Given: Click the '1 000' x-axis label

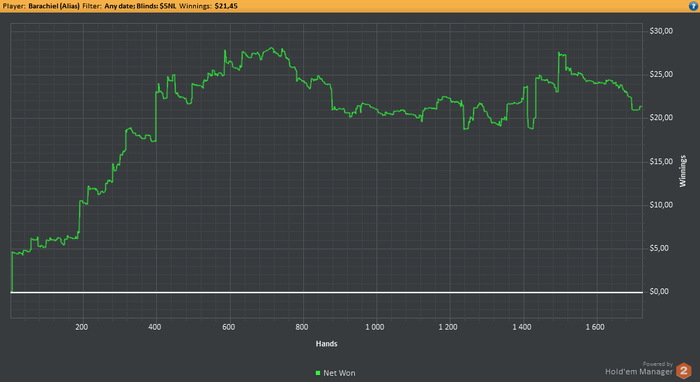Looking at the screenshot, I should (x=375, y=327).
